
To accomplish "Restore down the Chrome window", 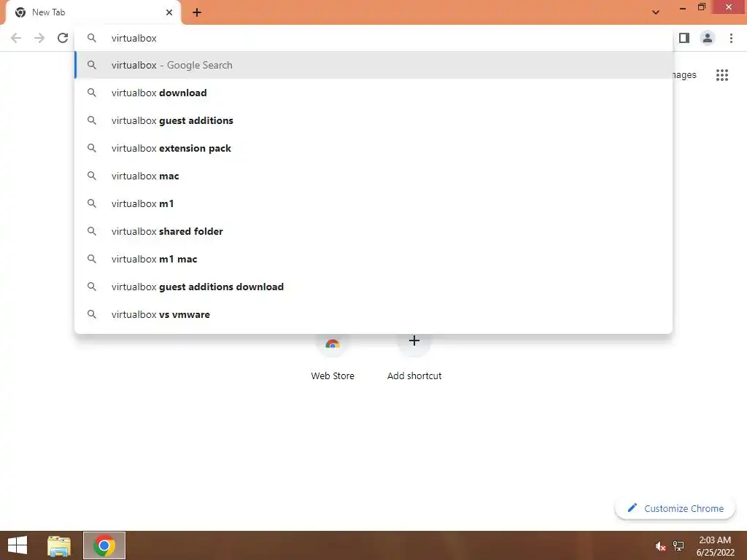I will tap(701, 7).
